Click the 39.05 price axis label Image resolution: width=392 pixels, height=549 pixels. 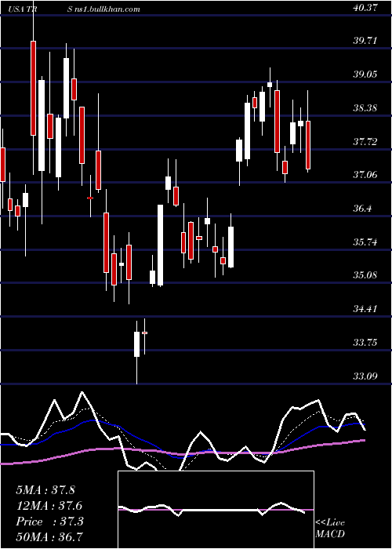tap(365, 75)
